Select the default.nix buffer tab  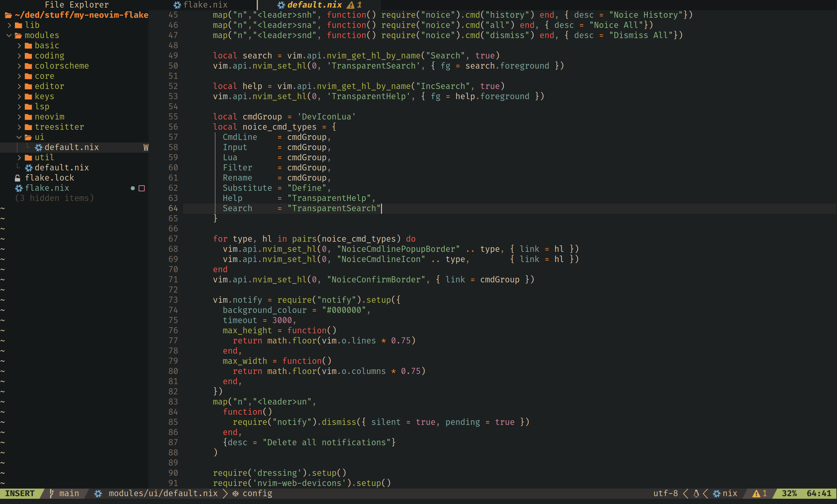pos(314,5)
